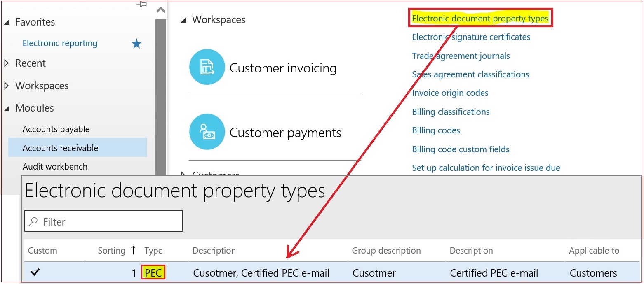Open Billing classifications link
Screen dimensions: 644x284
[451, 112]
